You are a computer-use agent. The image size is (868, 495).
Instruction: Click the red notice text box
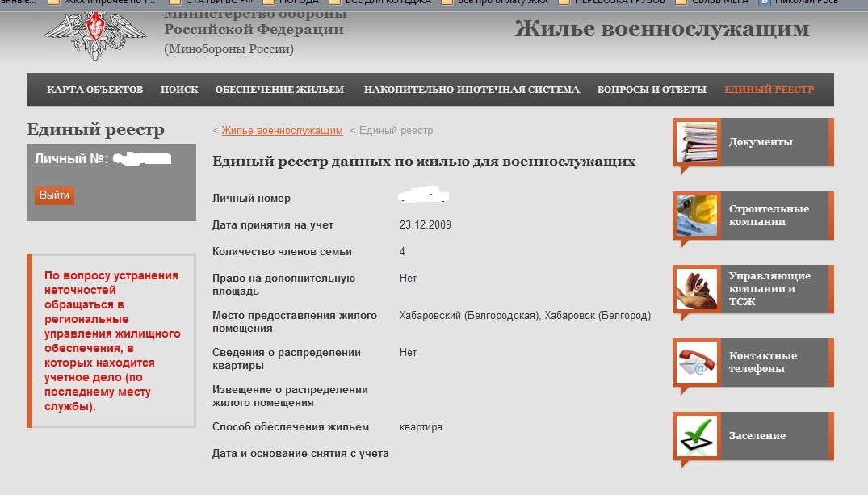pyautogui.click(x=111, y=341)
